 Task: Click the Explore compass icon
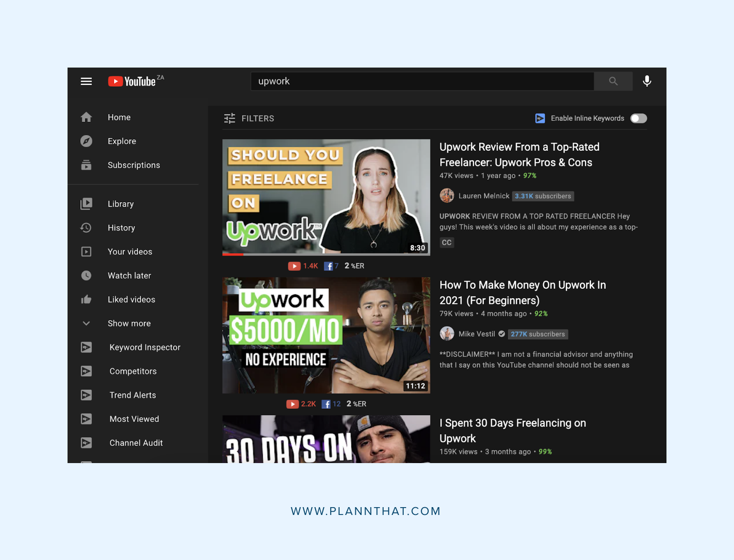pos(86,141)
